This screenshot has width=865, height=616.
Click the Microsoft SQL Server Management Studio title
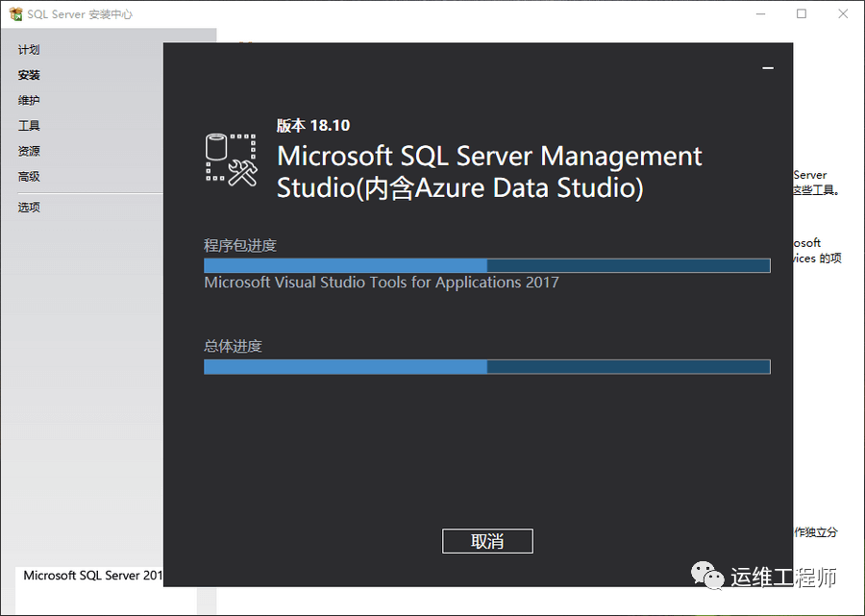tap(489, 172)
